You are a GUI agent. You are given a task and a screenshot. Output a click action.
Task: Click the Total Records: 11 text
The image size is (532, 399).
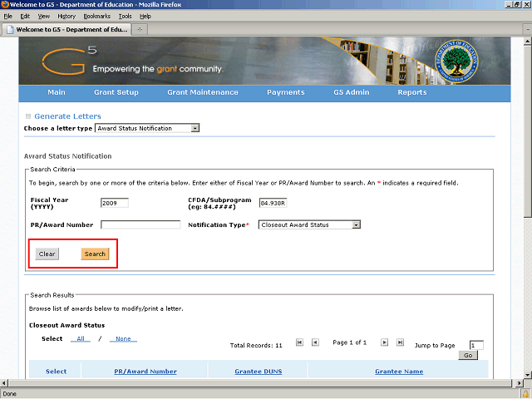[256, 346]
